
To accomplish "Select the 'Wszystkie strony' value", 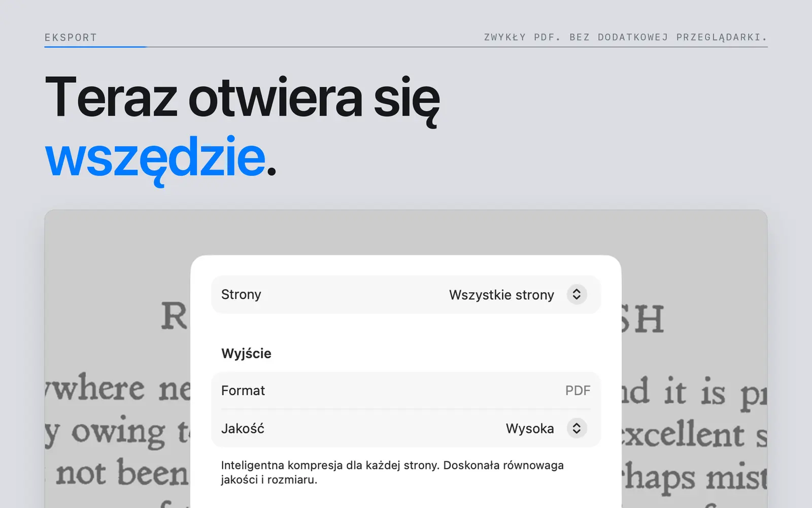I will [501, 295].
